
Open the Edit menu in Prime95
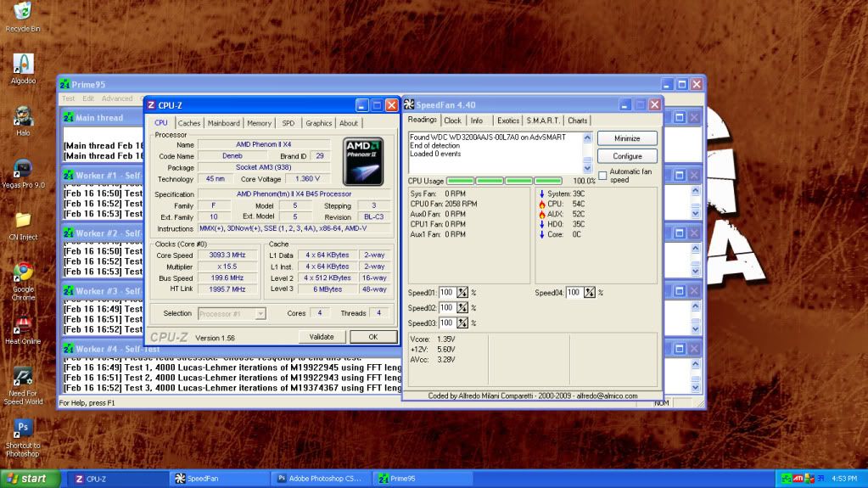point(88,98)
